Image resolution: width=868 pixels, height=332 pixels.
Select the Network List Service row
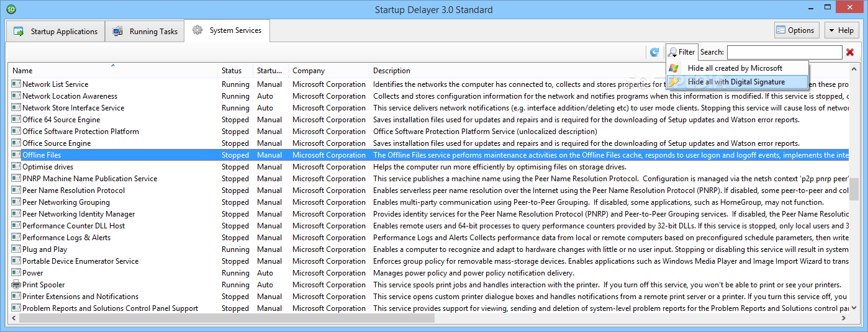429,84
